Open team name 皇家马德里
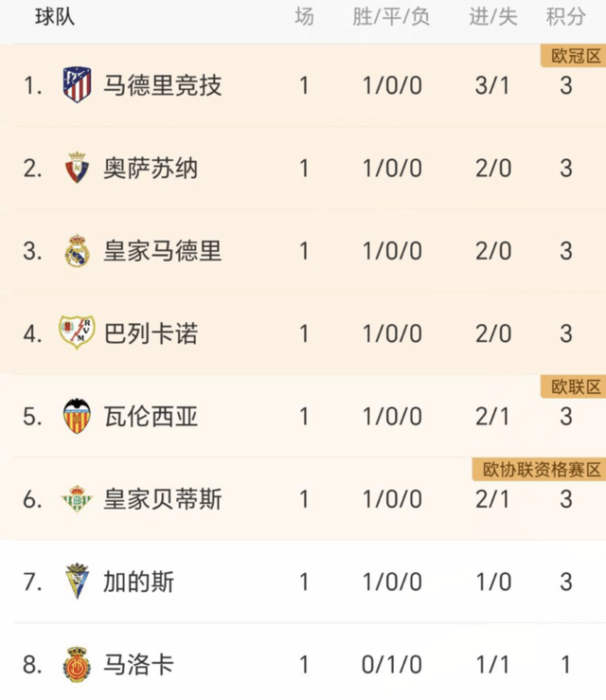 click(x=163, y=251)
